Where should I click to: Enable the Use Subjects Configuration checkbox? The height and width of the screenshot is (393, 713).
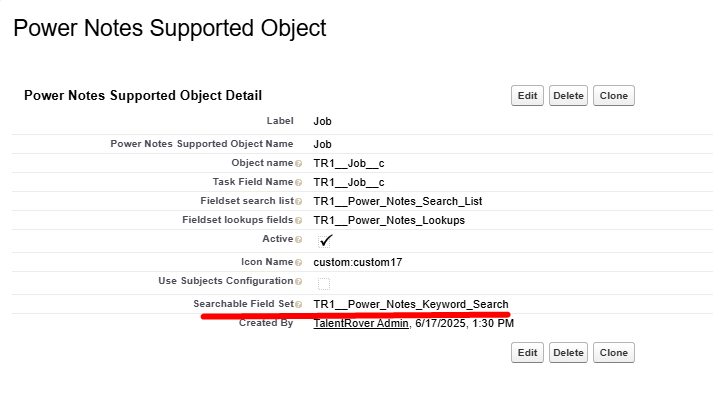pos(324,284)
